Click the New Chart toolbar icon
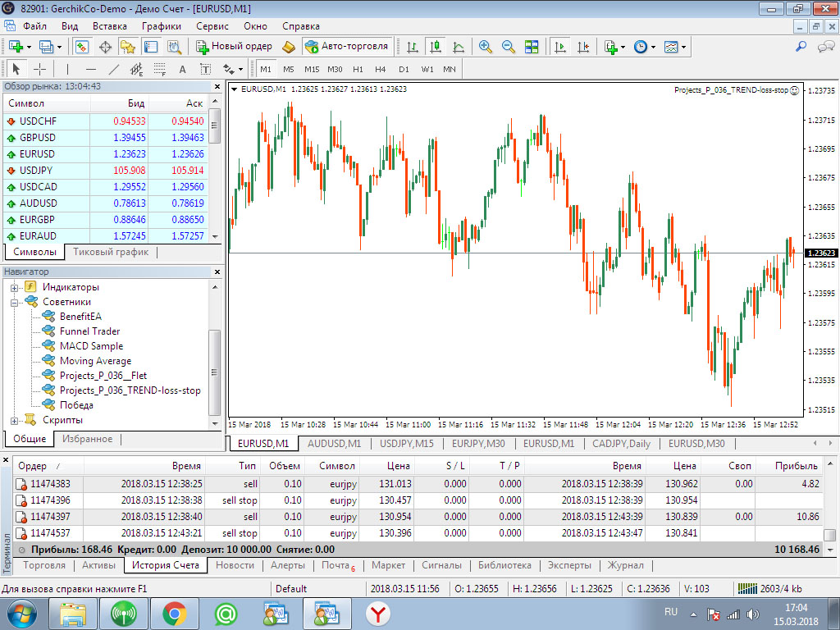 pos(16,47)
